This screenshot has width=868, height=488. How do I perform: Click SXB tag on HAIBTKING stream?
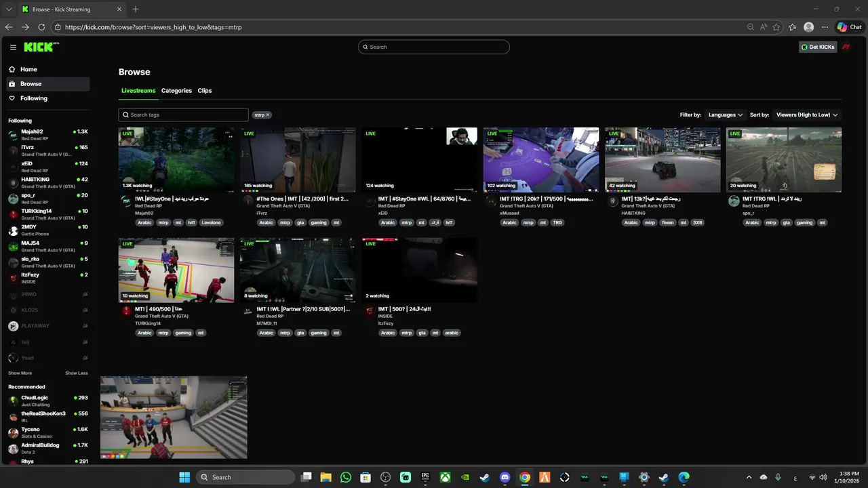698,222
